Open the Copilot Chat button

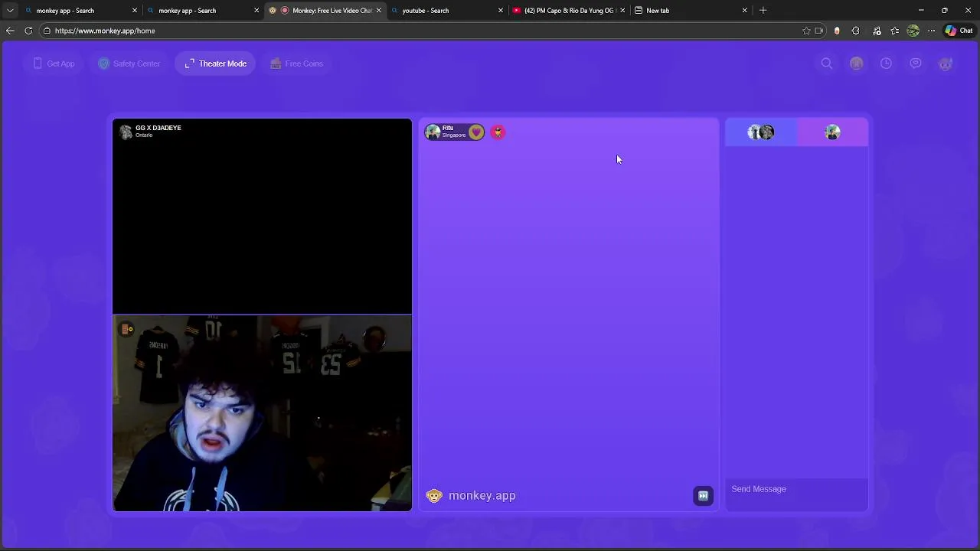pyautogui.click(x=959, y=31)
